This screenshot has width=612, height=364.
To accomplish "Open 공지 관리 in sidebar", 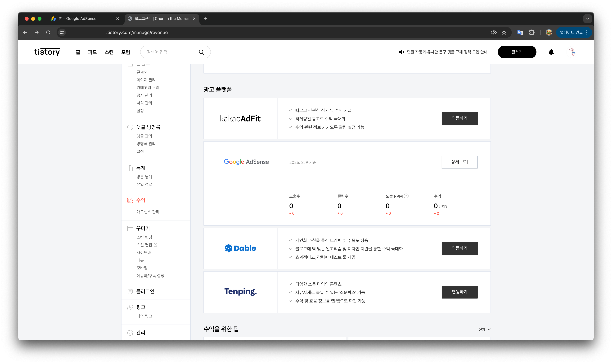I will point(144,95).
